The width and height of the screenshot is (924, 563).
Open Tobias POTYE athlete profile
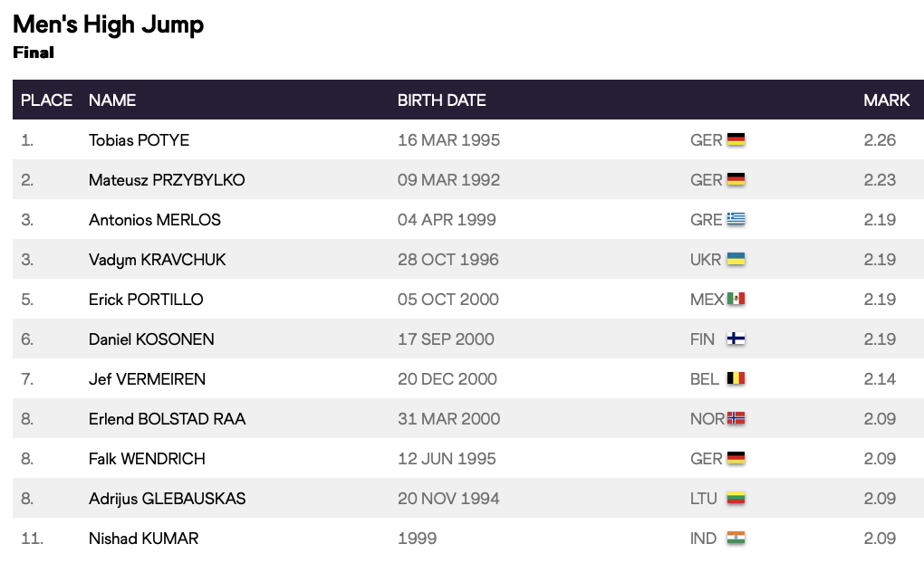coord(139,140)
